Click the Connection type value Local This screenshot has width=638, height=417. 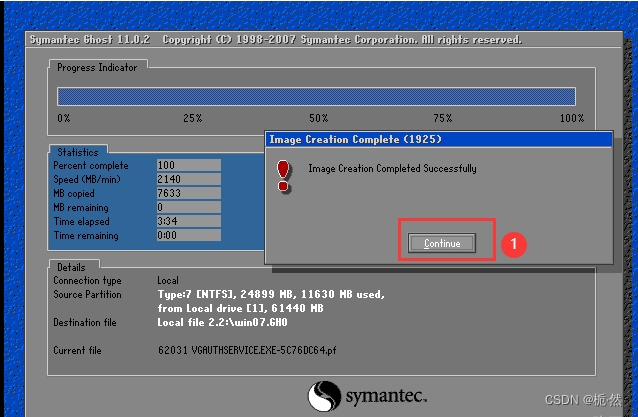point(168,280)
